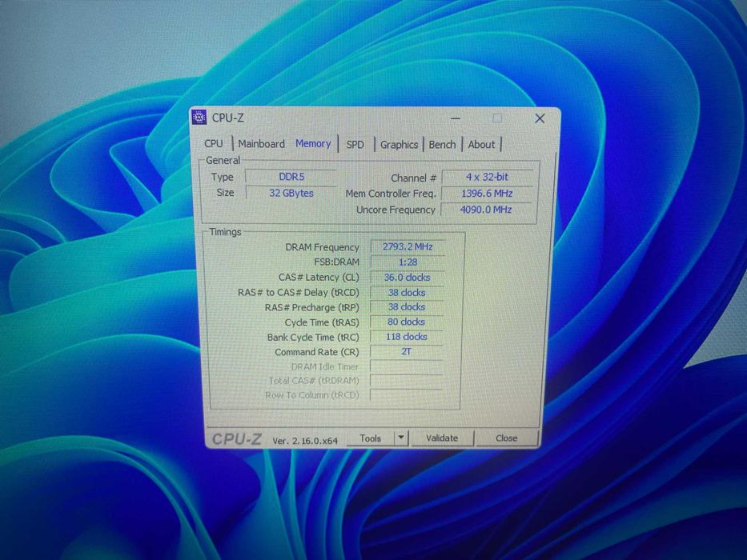Close CPU-Z with the X icon
The height and width of the screenshot is (560, 747).
540,118
